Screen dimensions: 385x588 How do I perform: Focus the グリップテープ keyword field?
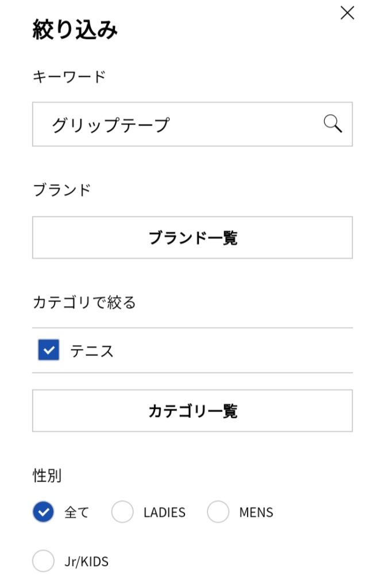192,124
